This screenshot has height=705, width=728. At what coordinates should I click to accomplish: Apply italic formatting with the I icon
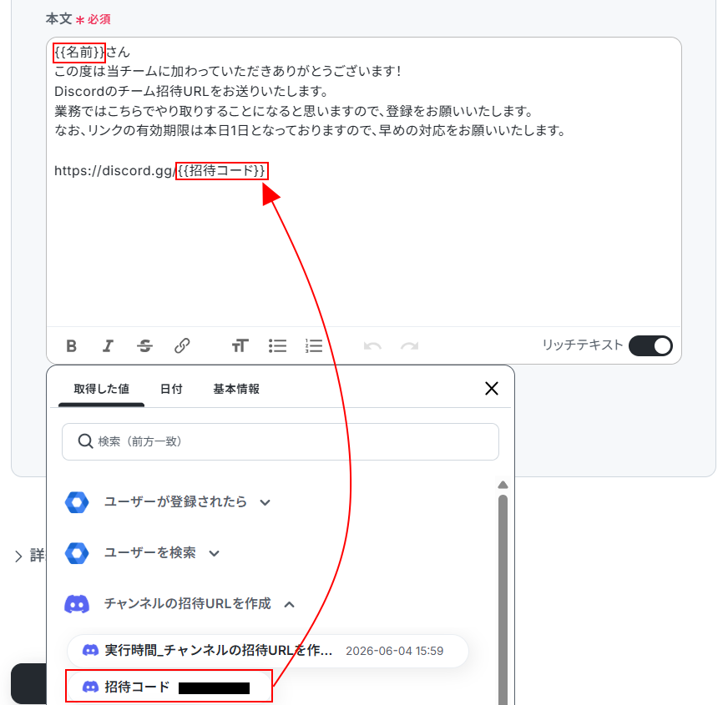point(108,345)
